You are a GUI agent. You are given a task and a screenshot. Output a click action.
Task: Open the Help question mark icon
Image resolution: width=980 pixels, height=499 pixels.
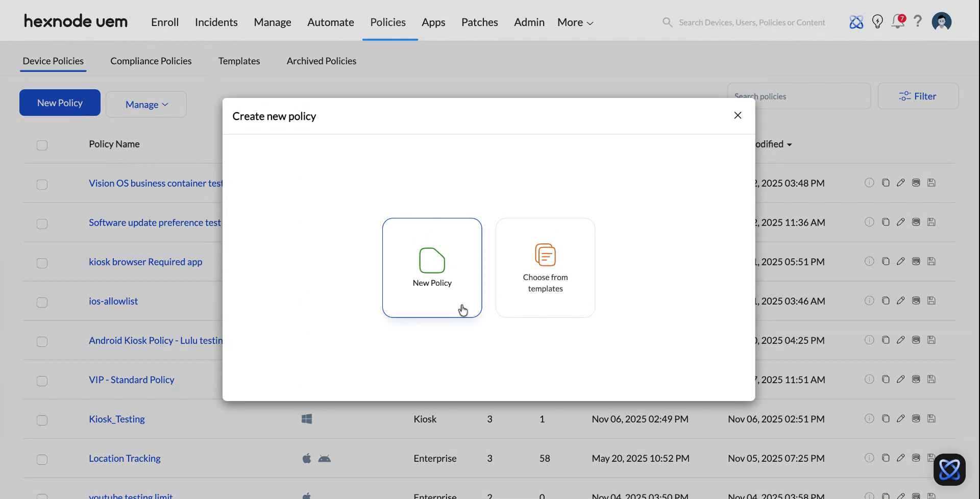(x=918, y=21)
